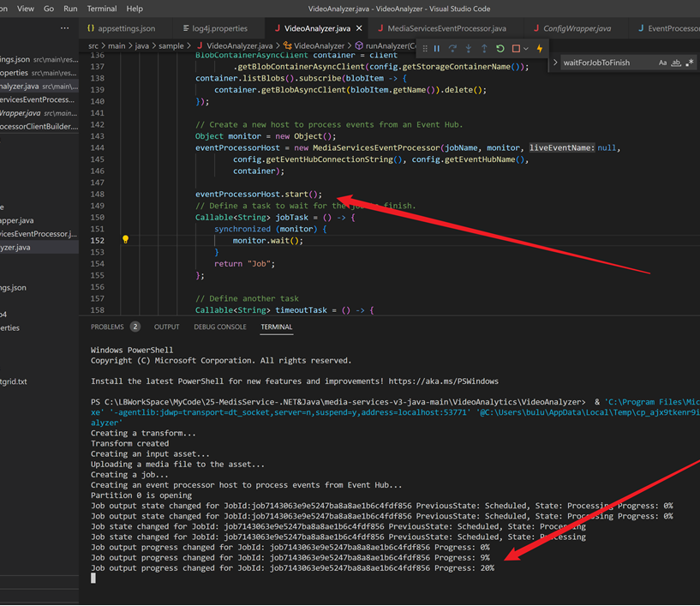Restart the debugger with green arrow icon
The height and width of the screenshot is (606, 700).
pyautogui.click(x=500, y=49)
